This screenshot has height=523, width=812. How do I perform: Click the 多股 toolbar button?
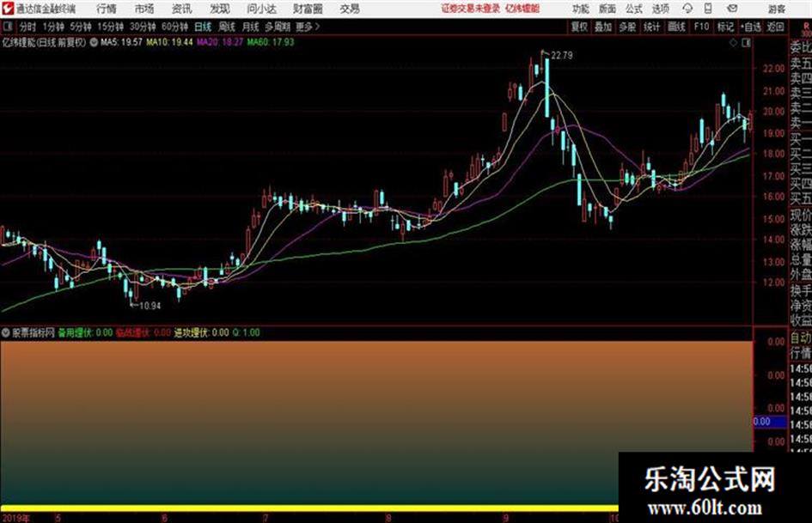click(x=627, y=27)
